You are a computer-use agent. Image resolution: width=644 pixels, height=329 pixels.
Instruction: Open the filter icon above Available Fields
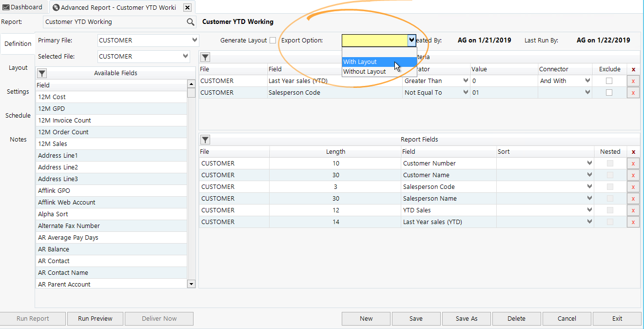(x=41, y=73)
